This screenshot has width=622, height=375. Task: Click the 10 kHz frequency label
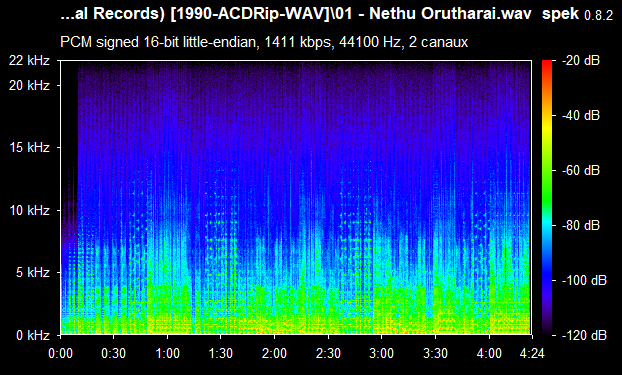click(x=30, y=210)
